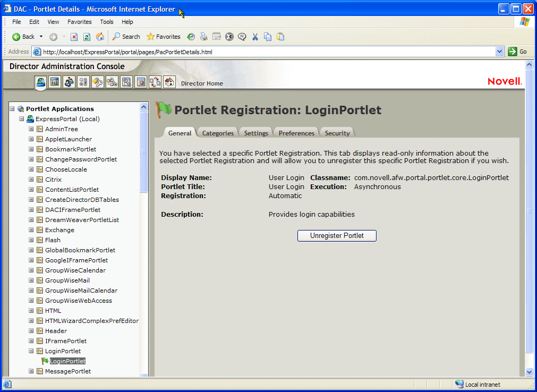Switch to the Preferences tab

click(x=296, y=133)
